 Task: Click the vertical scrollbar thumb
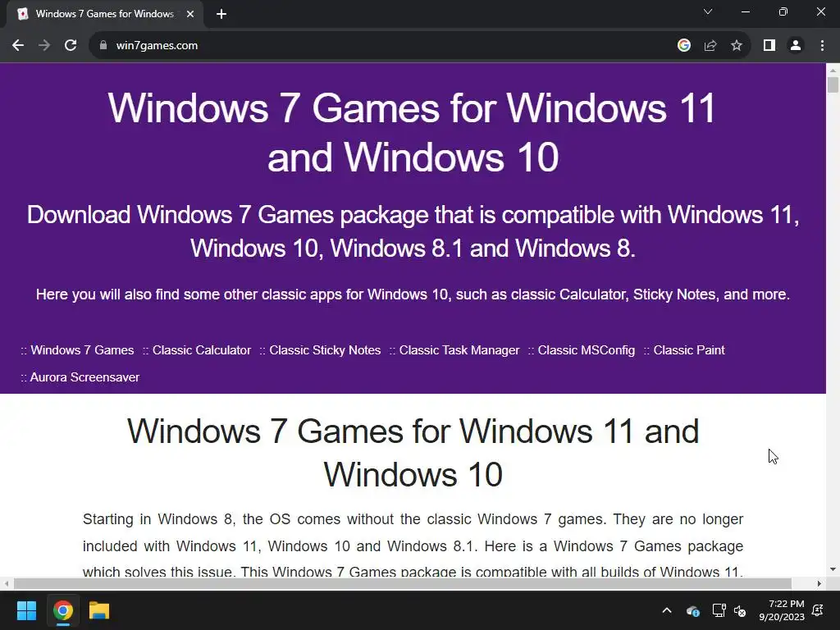pos(833,85)
